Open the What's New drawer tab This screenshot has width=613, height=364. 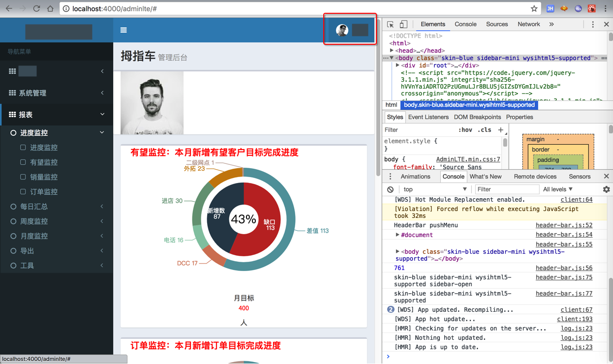click(486, 177)
